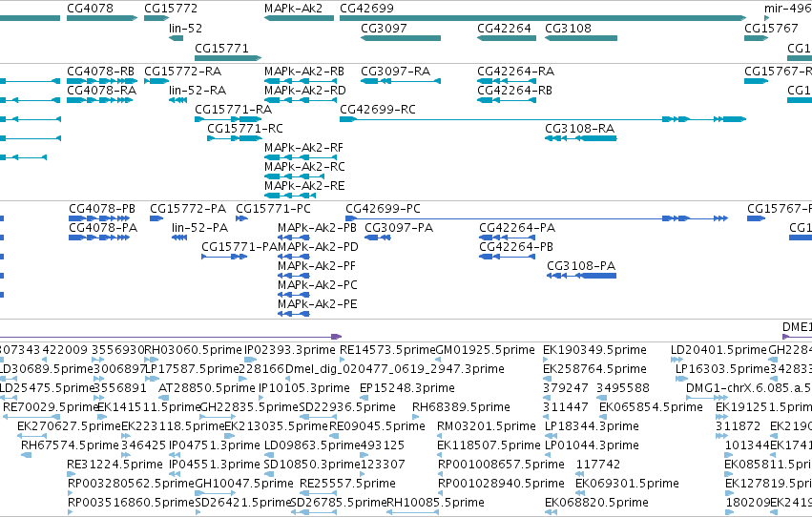Open EST LP16303.5prime

point(723,369)
